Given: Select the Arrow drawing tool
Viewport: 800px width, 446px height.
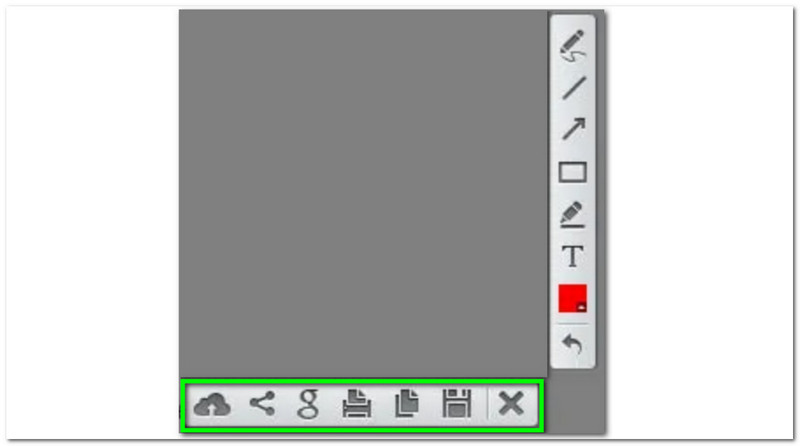Looking at the screenshot, I should [x=573, y=129].
